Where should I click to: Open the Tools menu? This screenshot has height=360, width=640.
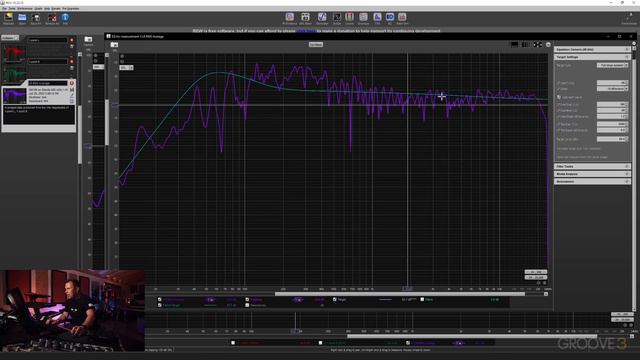12,9
